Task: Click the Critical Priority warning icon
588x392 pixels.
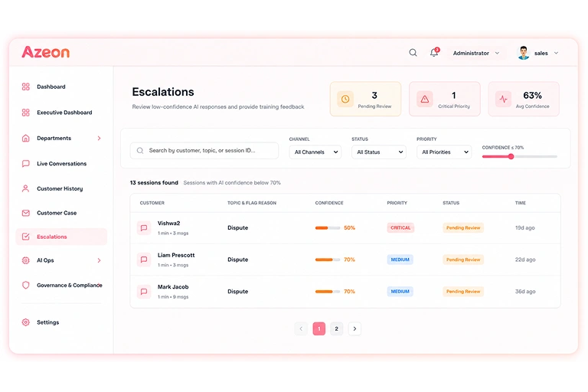Action: (x=424, y=99)
